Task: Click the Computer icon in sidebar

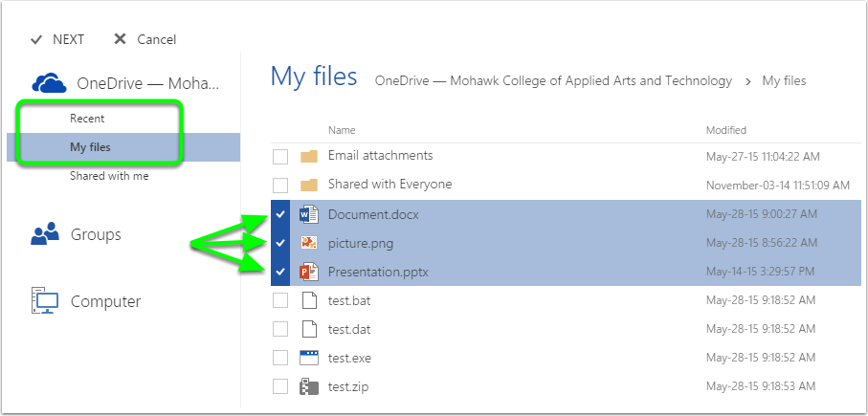Action: (46, 301)
